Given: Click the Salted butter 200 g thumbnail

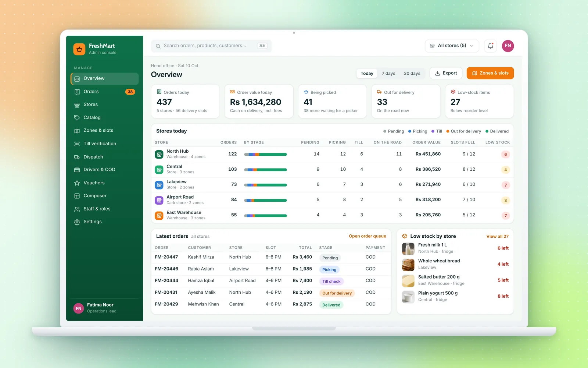Looking at the screenshot, I should [408, 281].
